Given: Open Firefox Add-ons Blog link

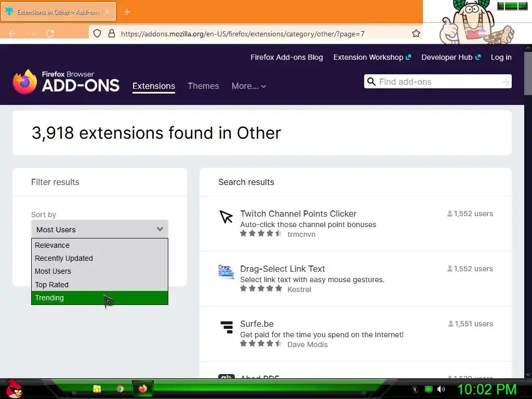Looking at the screenshot, I should [x=287, y=57].
